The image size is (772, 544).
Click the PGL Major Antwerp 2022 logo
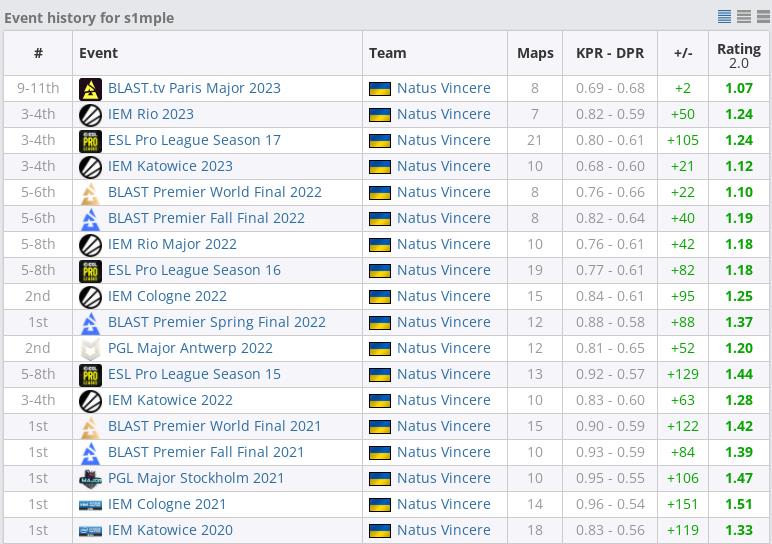click(90, 349)
